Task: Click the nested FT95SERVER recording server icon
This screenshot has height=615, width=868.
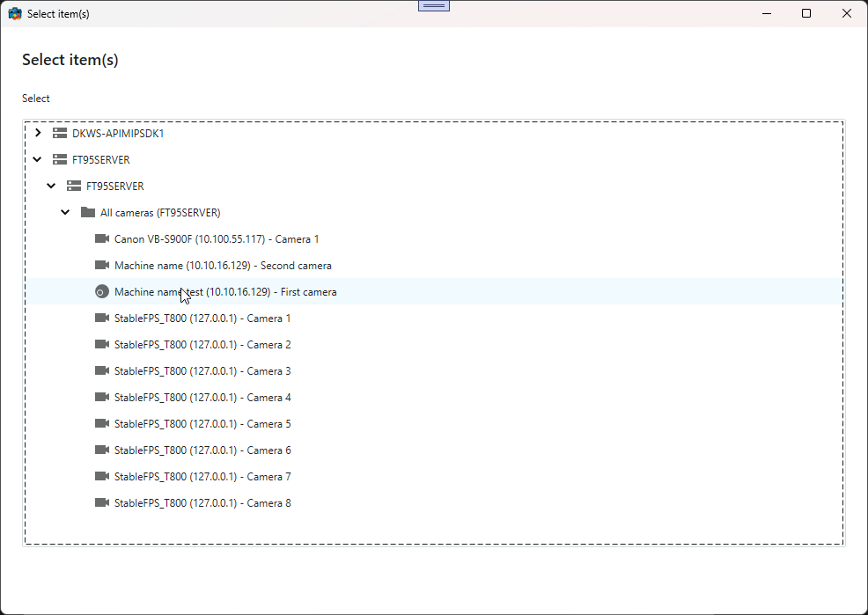Action: click(74, 186)
